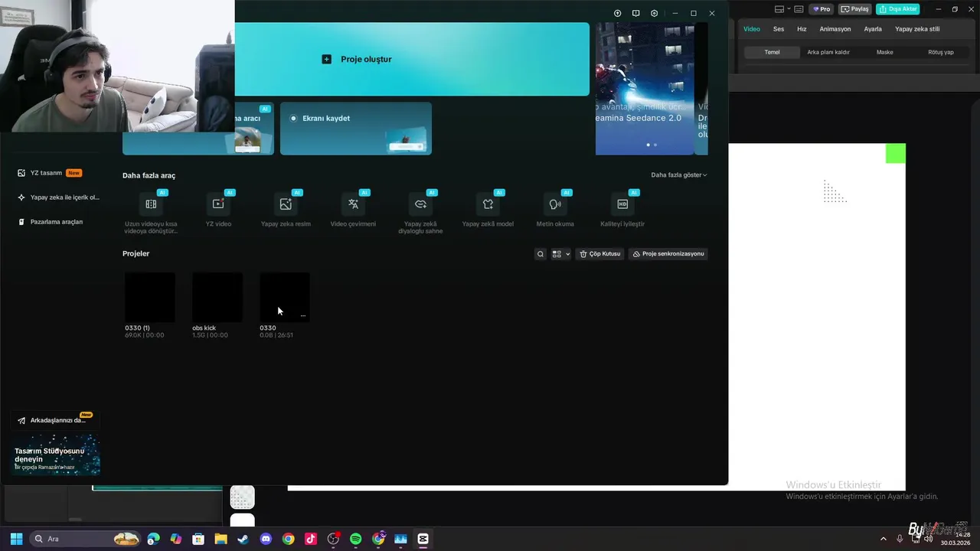Show hidden system tray icons chevron
Screen dimensions: 980x551
click(x=883, y=539)
